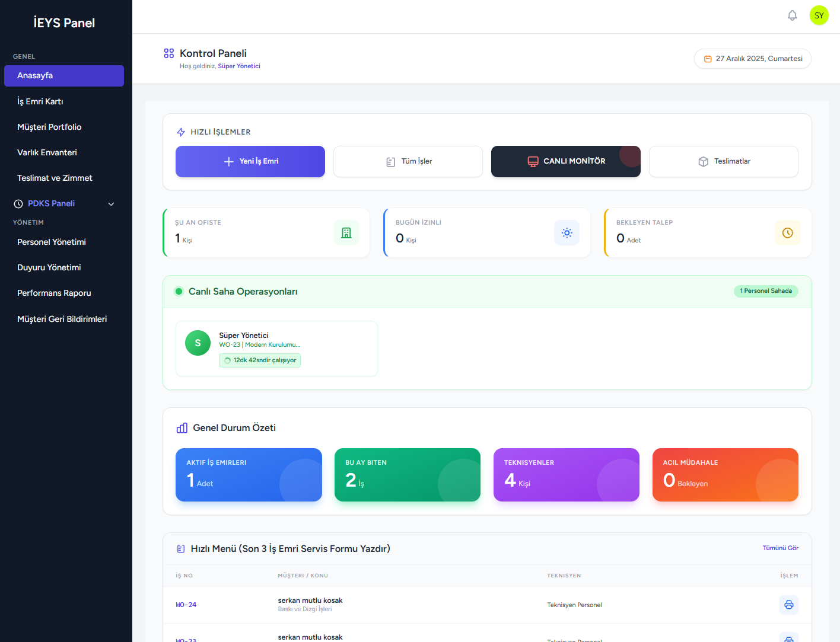Launch the Canlı Monitör button

click(x=565, y=161)
